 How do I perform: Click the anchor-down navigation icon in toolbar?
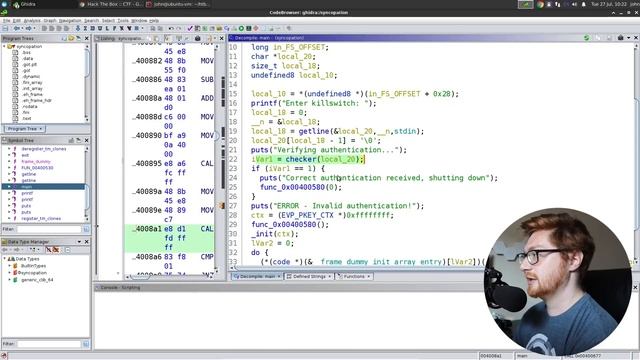click(78, 29)
